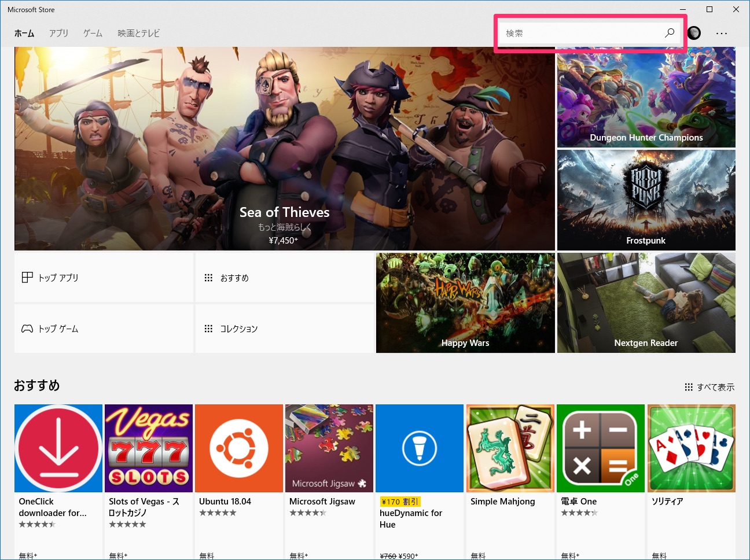Viewport: 750px width, 560px height.
Task: Click the 電卓 One title text
Action: [579, 502]
